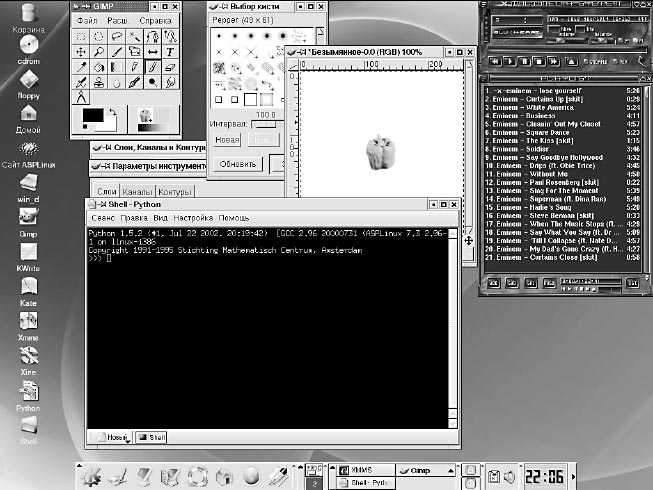Viewport: 653px width, 490px height.
Task: Select the Move tool in GIMP toolbox
Action: [x=81, y=52]
